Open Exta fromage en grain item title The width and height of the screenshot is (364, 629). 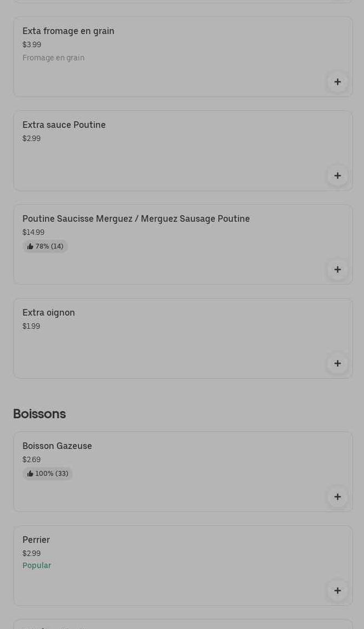69,31
